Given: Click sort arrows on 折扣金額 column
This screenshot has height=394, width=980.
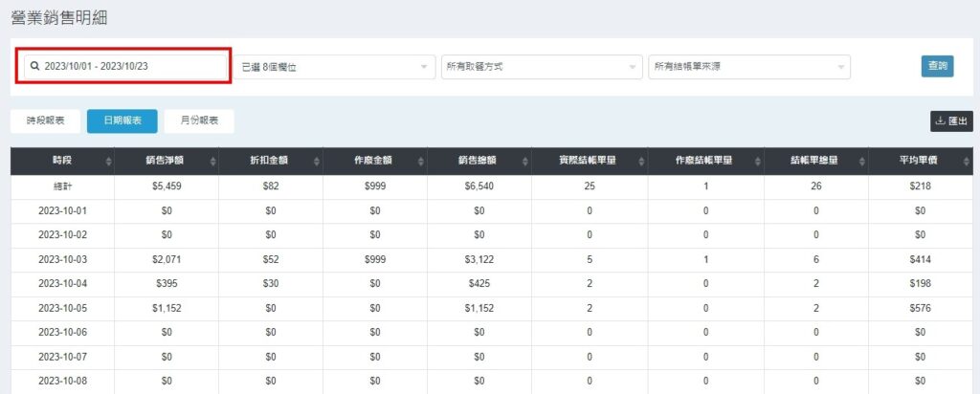Looking at the screenshot, I should point(318,162).
